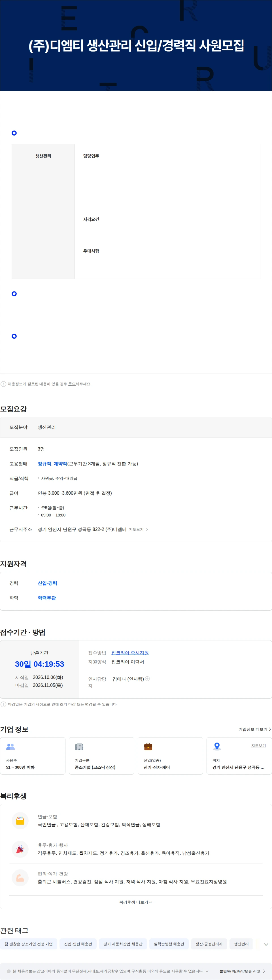The image size is (272, 980).
Task: Click the info icon beside 채용정보에 잘못된 내용이
Action: point(3,384)
